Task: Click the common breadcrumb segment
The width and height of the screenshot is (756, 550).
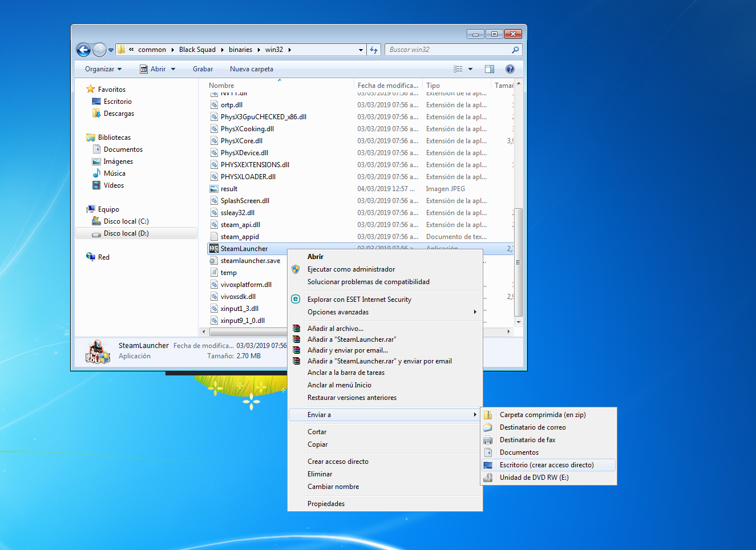Action: [x=152, y=50]
